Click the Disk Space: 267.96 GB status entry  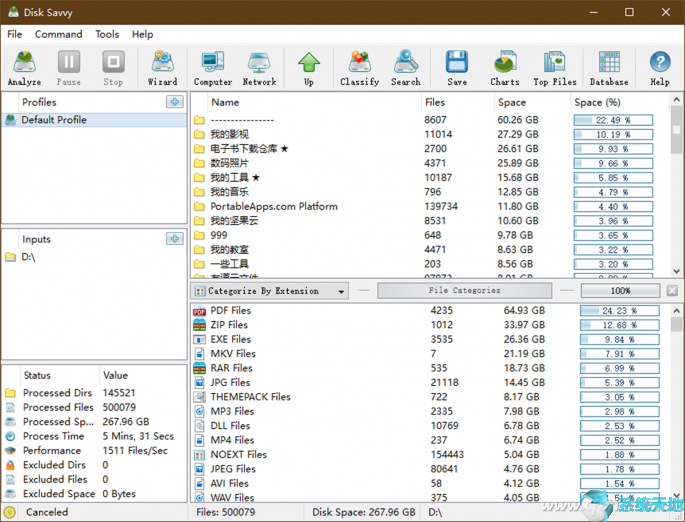click(363, 512)
